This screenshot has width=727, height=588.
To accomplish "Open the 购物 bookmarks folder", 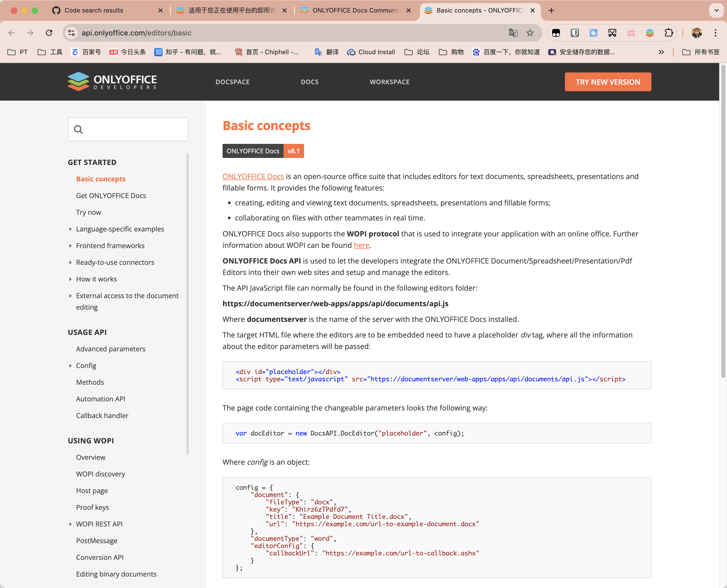I will click(x=451, y=52).
